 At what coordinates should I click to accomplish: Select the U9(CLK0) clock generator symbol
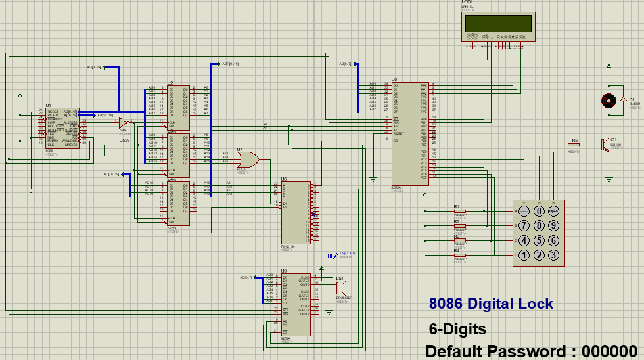point(331,256)
